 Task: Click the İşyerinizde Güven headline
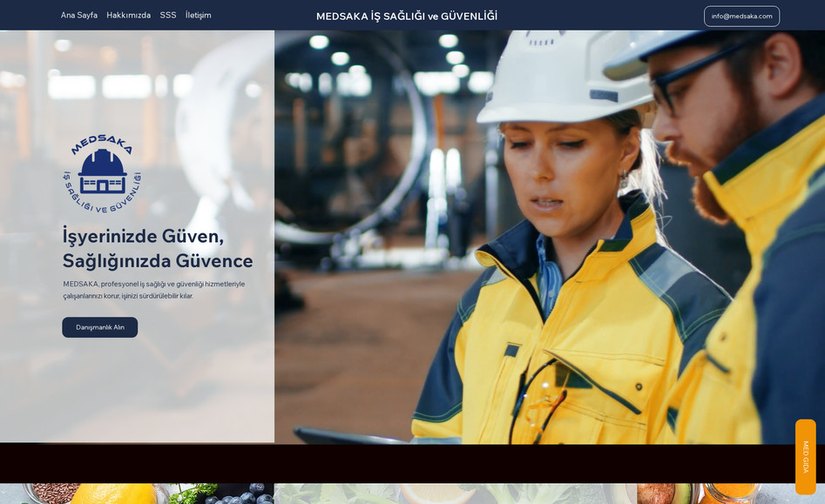(143, 236)
